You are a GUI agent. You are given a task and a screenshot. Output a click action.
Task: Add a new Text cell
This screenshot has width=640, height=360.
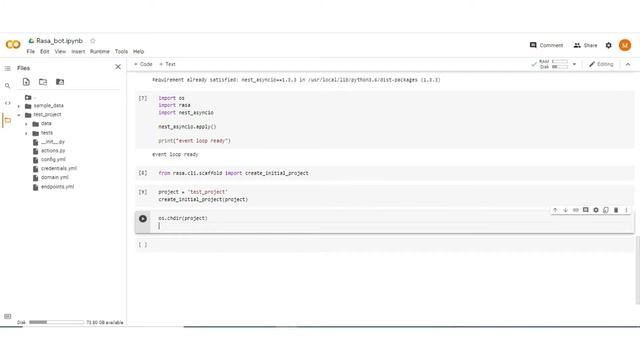click(x=167, y=64)
